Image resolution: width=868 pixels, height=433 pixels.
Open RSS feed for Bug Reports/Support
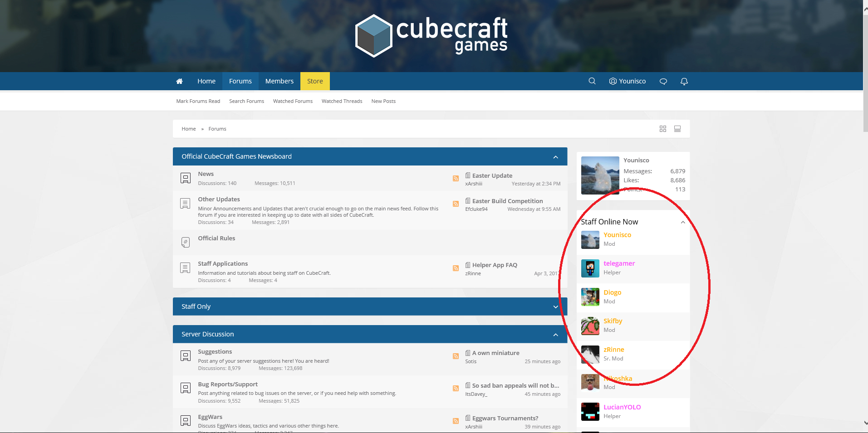[x=456, y=389]
